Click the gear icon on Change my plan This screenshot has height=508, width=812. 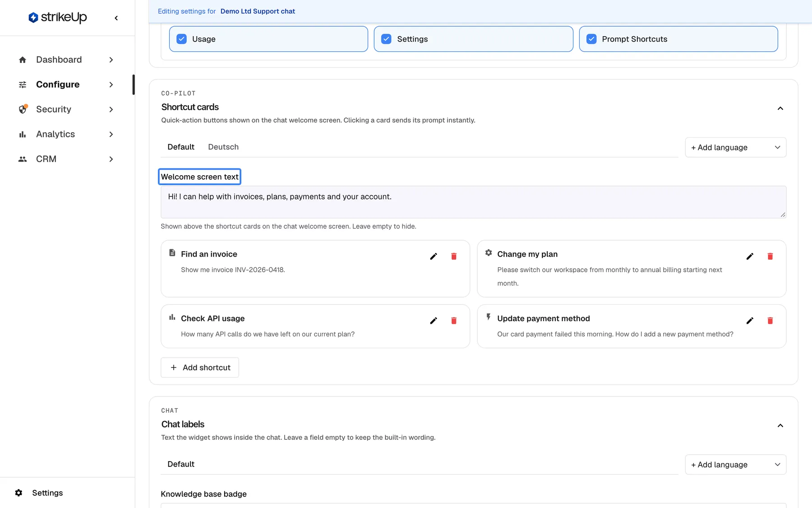pos(489,253)
